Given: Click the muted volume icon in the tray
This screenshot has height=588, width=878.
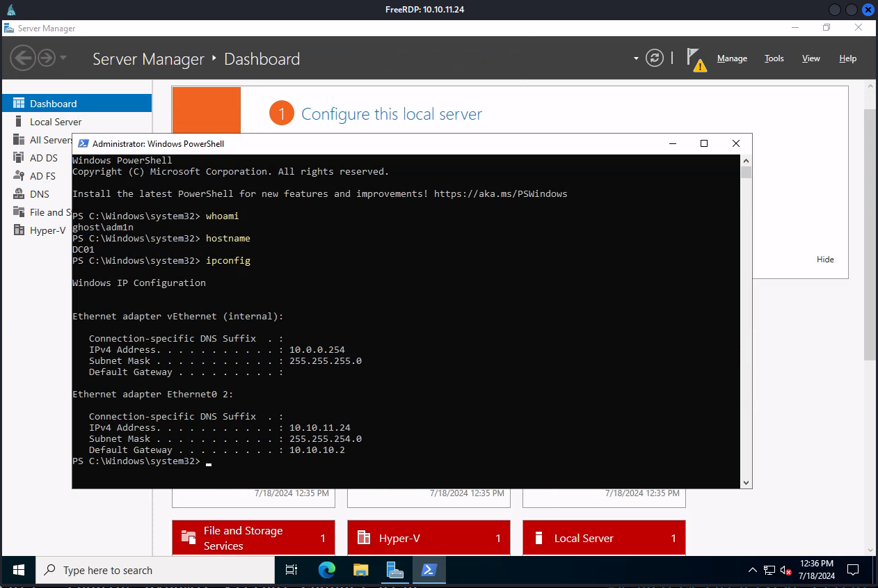Looking at the screenshot, I should click(x=786, y=571).
